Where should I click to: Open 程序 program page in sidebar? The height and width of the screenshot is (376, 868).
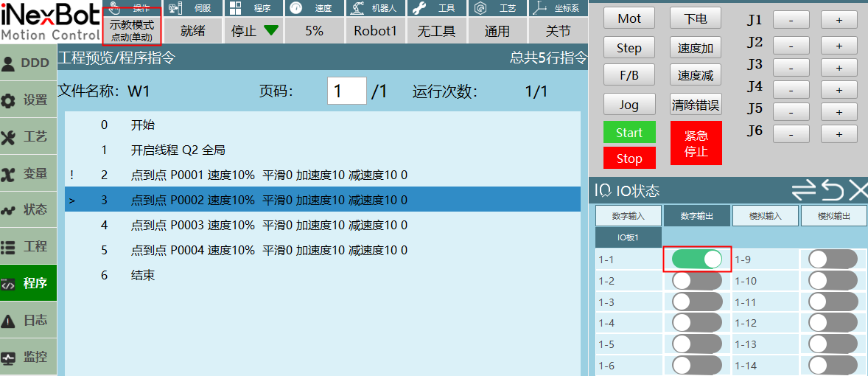[28, 284]
